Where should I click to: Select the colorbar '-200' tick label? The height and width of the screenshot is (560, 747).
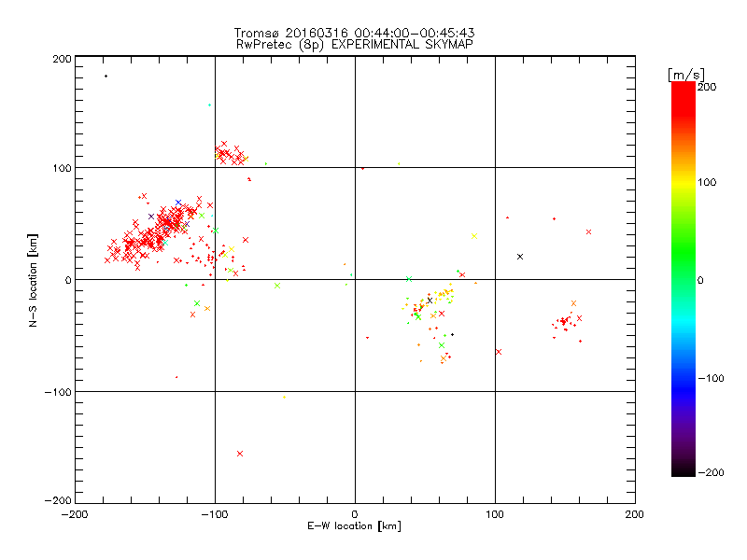[x=711, y=472]
